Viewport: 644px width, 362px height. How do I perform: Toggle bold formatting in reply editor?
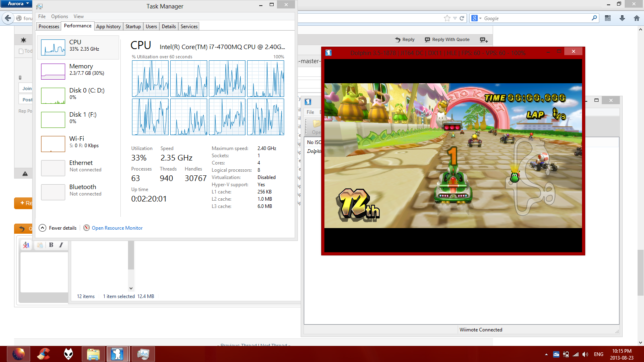click(x=51, y=245)
